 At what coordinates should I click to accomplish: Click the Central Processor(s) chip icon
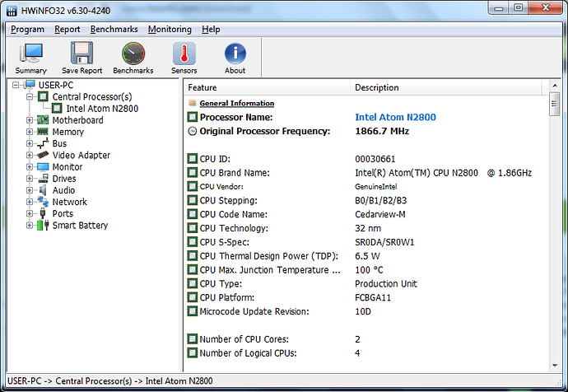click(43, 96)
